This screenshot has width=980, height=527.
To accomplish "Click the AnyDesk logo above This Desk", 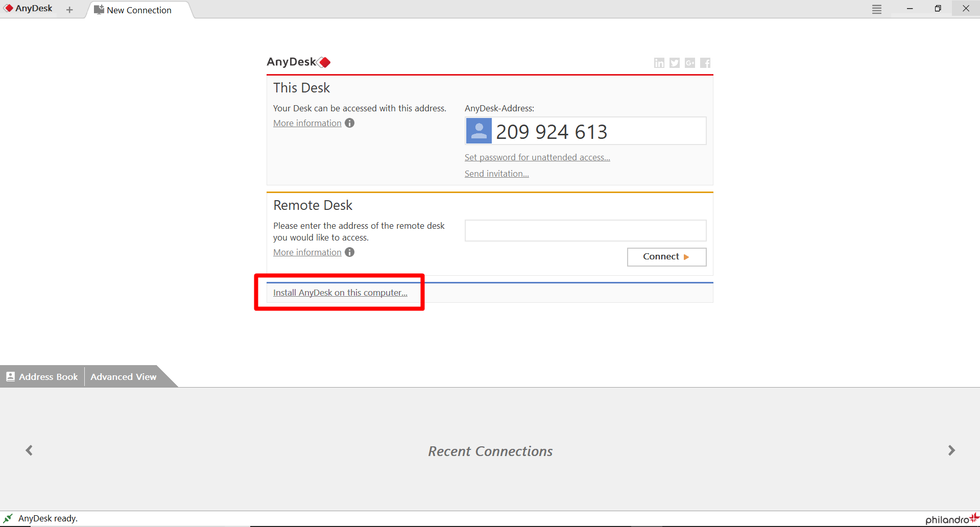I will click(x=299, y=62).
